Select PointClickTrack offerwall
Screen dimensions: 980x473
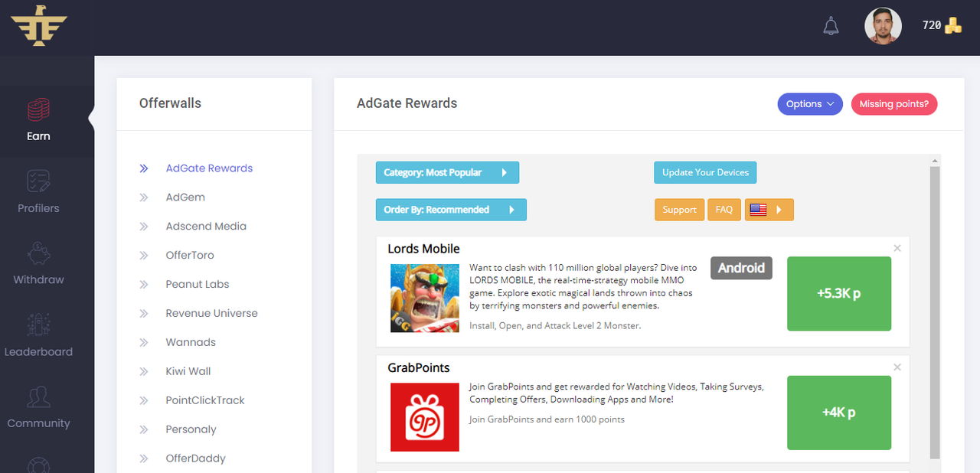coord(205,401)
